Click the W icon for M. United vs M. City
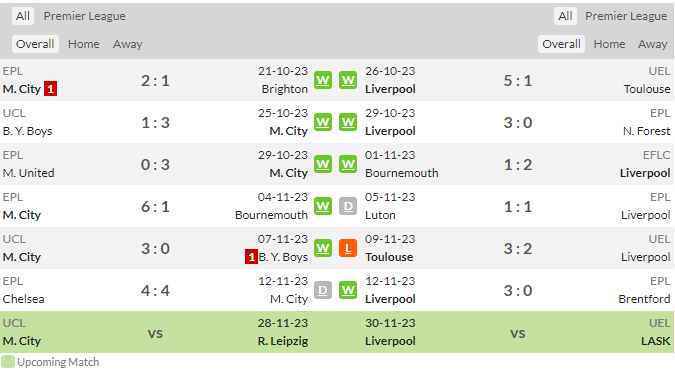This screenshot has height=379, width=675. (x=323, y=164)
